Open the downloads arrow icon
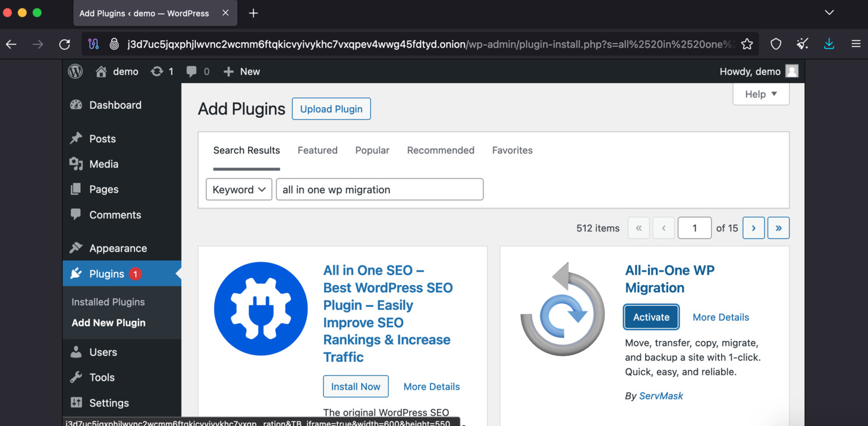 [x=829, y=44]
